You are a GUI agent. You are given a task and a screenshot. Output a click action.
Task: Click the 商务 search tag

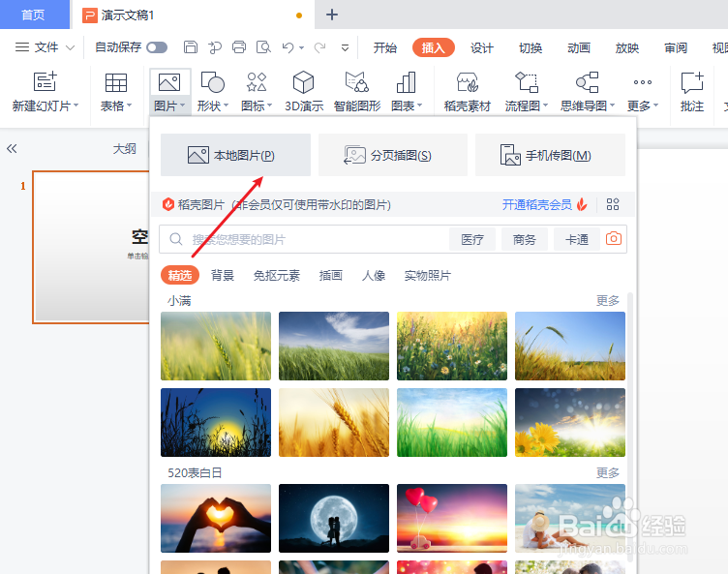pyautogui.click(x=525, y=239)
